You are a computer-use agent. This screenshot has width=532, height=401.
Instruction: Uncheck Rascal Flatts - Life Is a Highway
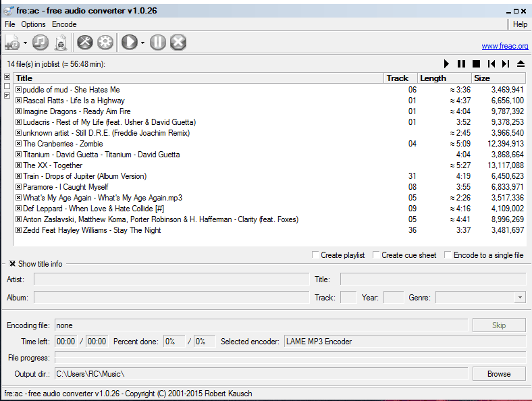19,101
